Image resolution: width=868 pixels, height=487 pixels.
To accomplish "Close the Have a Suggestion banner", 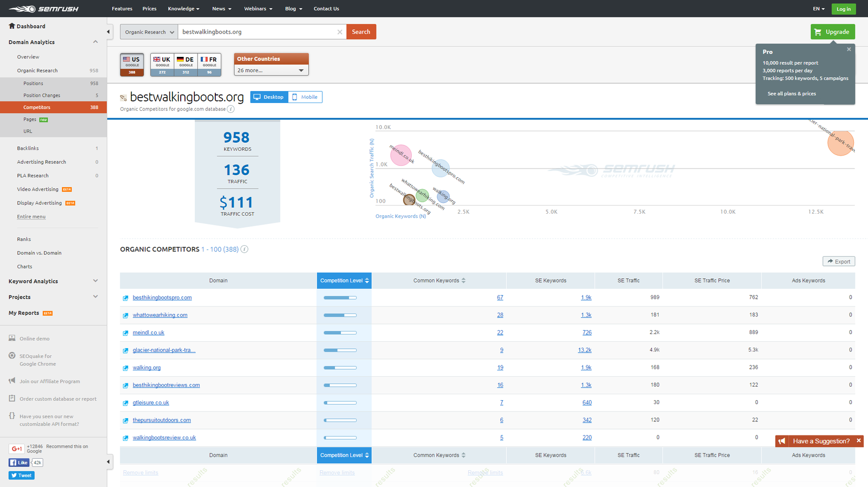I will [x=859, y=441].
